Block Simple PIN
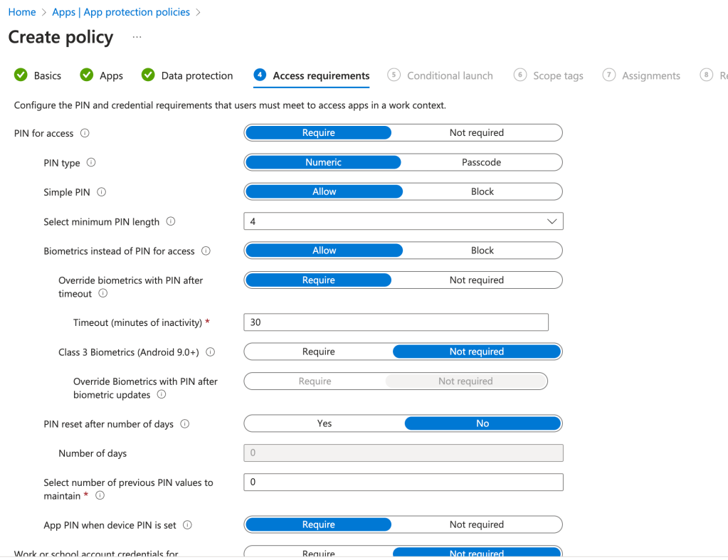 click(x=482, y=191)
